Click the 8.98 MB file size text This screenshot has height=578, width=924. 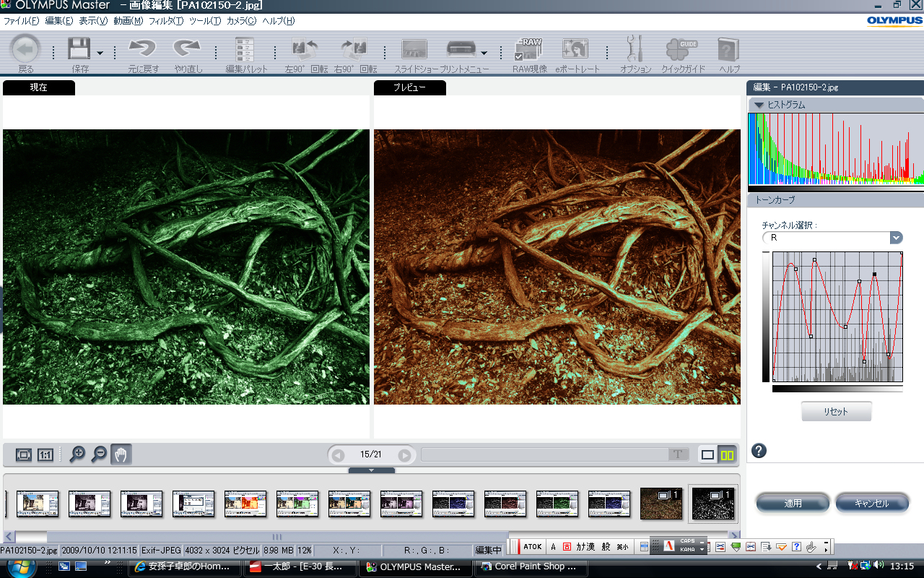278,551
